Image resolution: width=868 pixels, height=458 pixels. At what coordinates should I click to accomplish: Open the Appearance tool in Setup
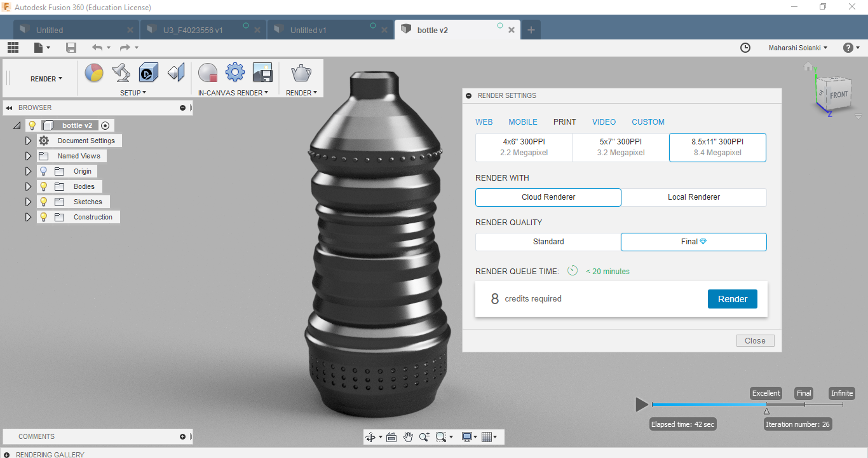tap(94, 73)
